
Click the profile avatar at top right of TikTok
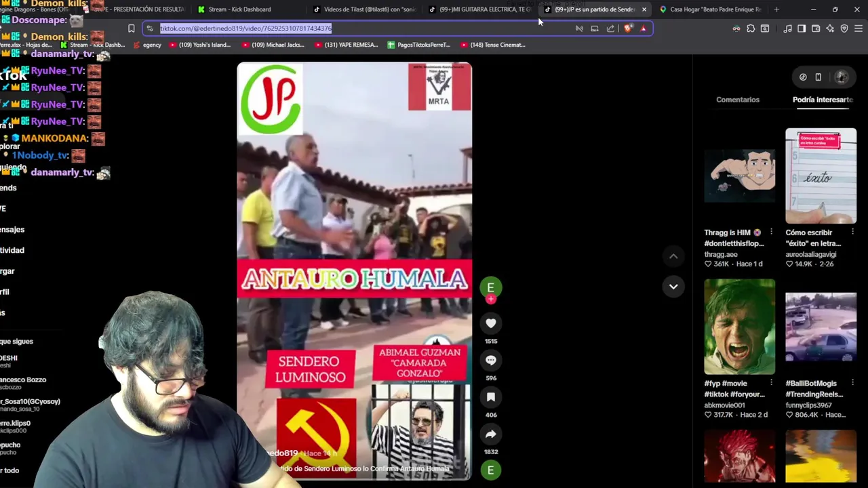[x=842, y=77]
